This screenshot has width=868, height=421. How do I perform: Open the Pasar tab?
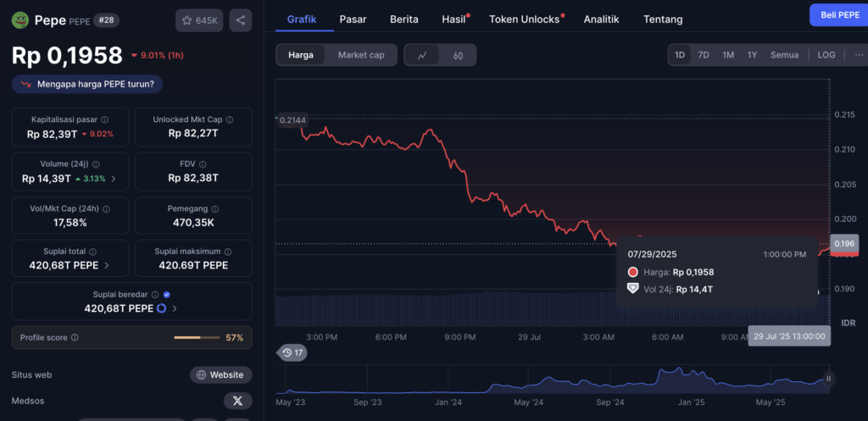353,19
